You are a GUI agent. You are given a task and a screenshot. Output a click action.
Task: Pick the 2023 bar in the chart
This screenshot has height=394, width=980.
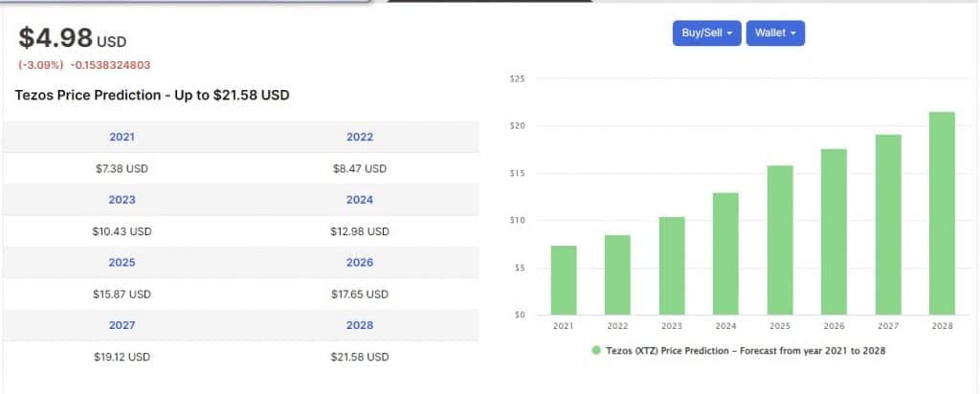[x=672, y=266]
